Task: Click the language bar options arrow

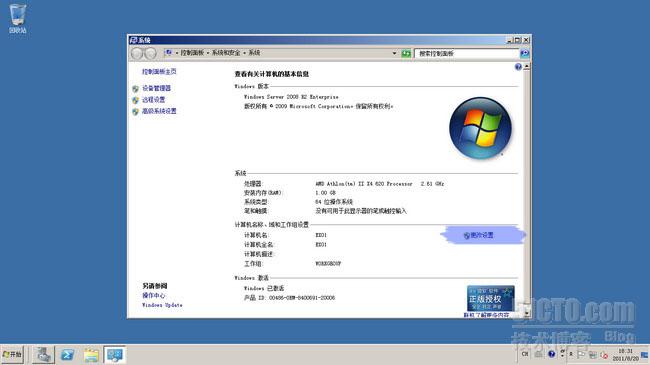Action: pos(563,355)
